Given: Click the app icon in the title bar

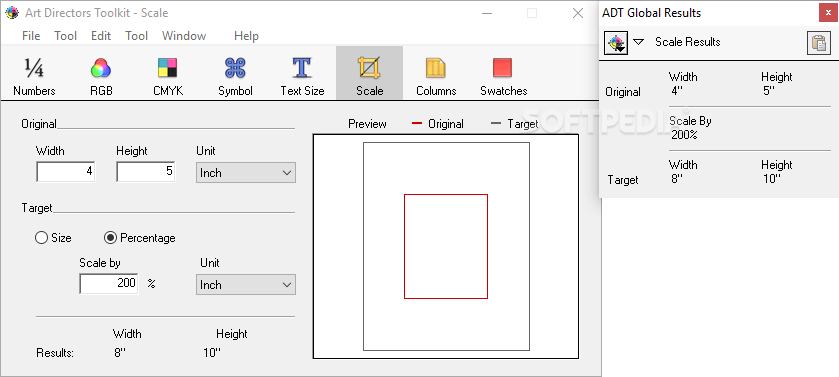Looking at the screenshot, I should click(11, 13).
